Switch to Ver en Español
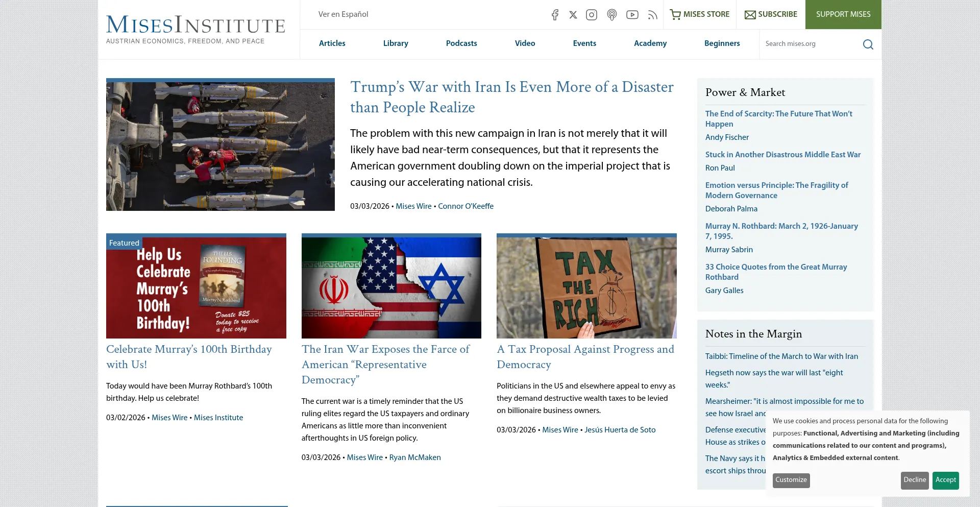The width and height of the screenshot is (980, 507). 343,14
